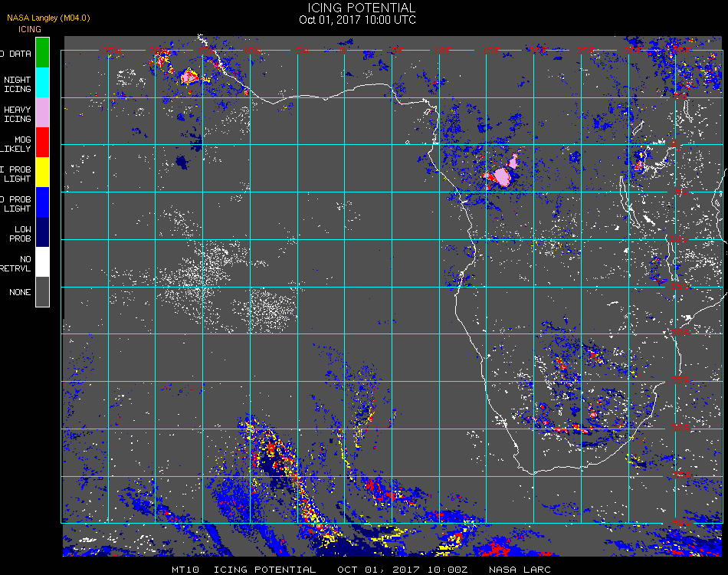Click the HI PROB LIGHT legend label
Viewport: 728px width, 575px height.
(x=16, y=174)
